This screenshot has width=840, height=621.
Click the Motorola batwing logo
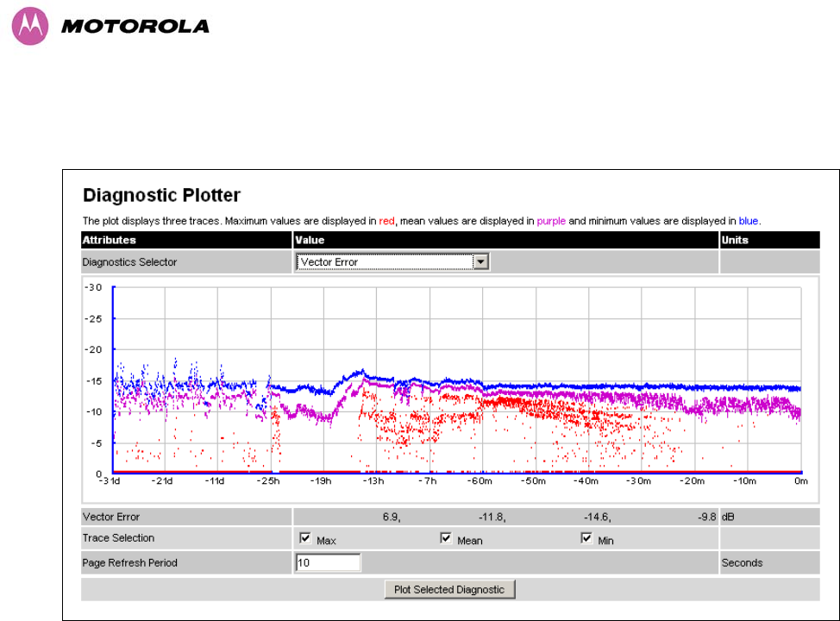tap(30, 26)
